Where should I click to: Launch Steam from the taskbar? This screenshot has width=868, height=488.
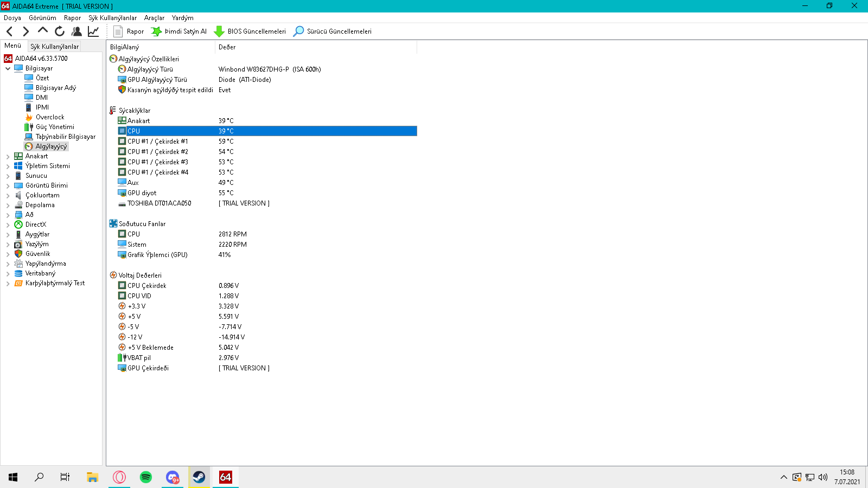tap(199, 477)
